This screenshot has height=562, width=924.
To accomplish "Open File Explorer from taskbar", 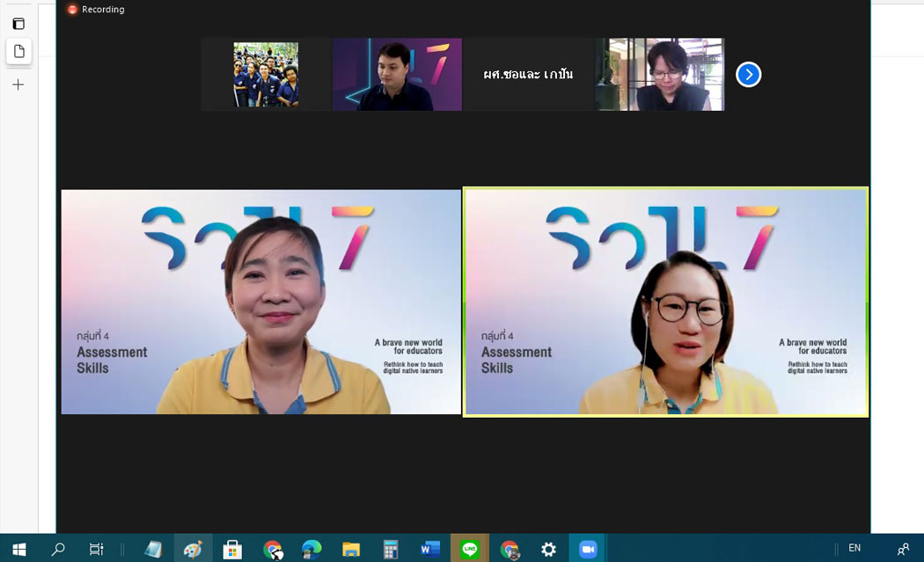I will click(x=351, y=549).
